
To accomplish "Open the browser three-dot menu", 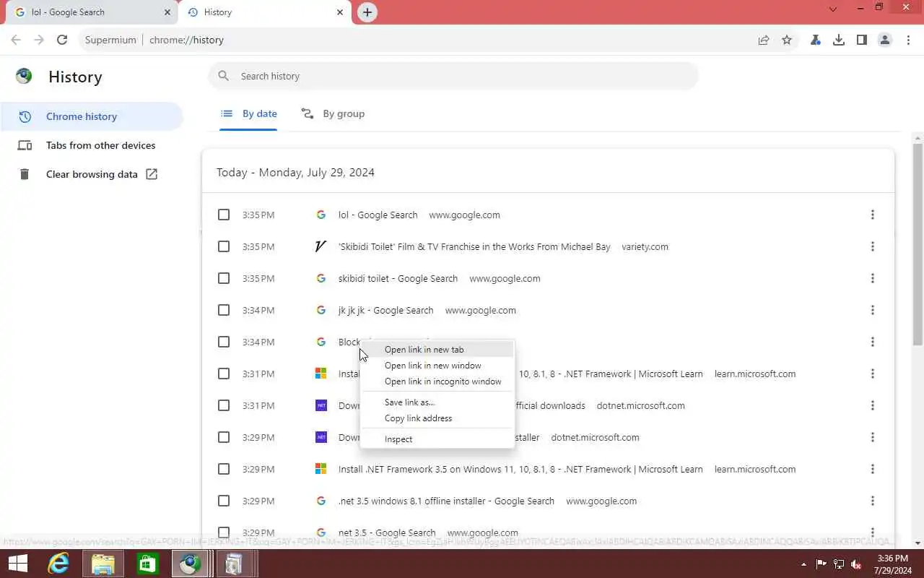I will tap(908, 40).
